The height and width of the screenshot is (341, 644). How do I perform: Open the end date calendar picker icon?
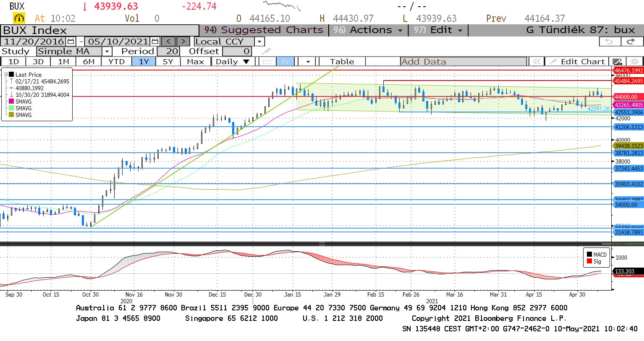pos(155,41)
